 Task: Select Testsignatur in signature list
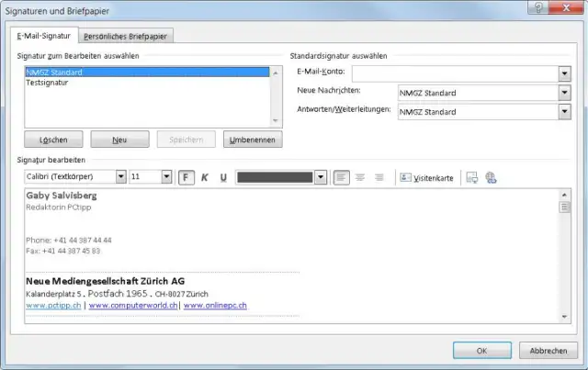[x=147, y=83]
